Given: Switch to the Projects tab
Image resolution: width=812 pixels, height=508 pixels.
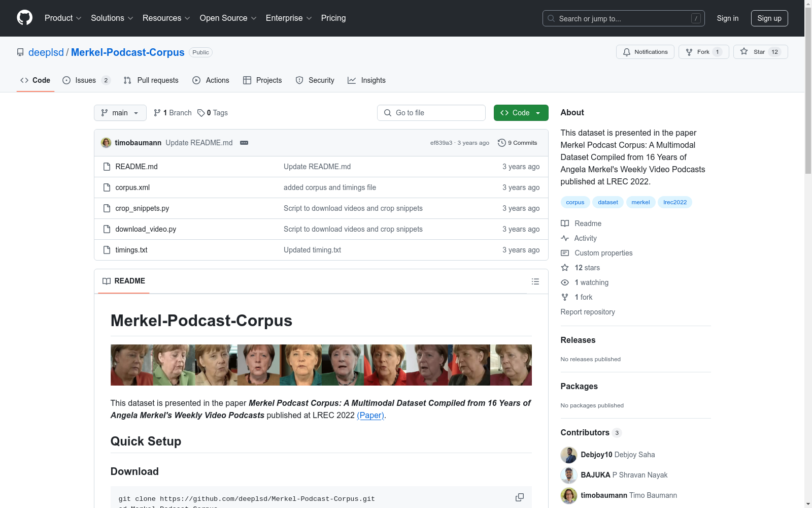Looking at the screenshot, I should coord(262,80).
